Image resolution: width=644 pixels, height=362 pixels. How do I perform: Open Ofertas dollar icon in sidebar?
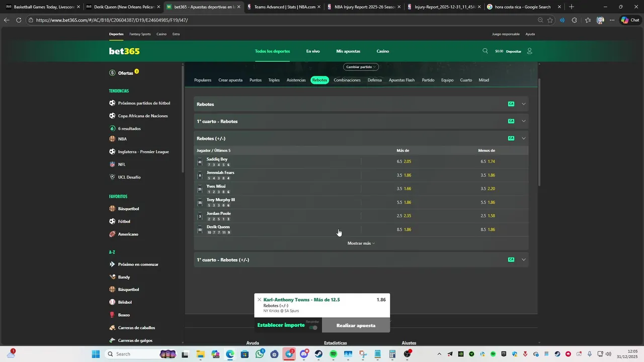(112, 73)
